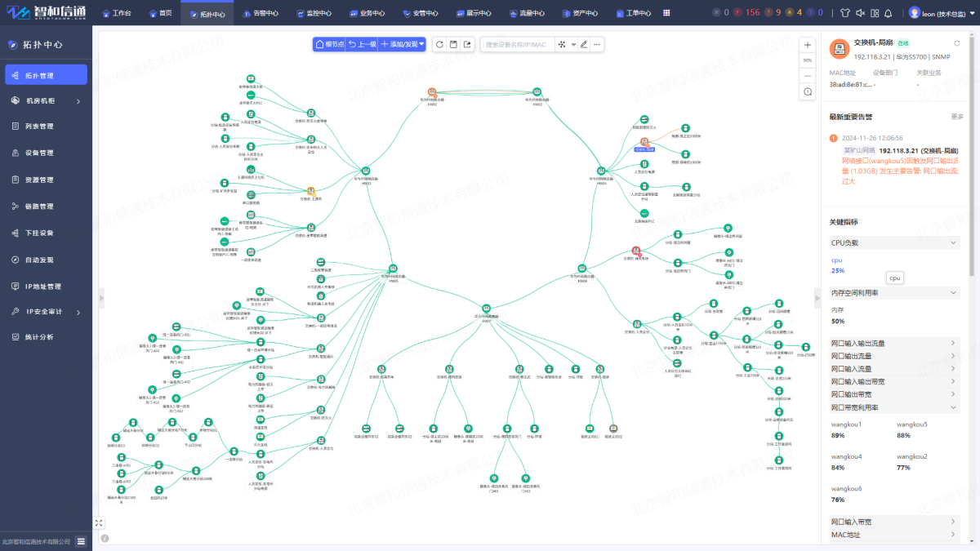This screenshot has height=551, width=980.
Task: Focus the device name/IP/MAC search field
Action: coord(518,44)
